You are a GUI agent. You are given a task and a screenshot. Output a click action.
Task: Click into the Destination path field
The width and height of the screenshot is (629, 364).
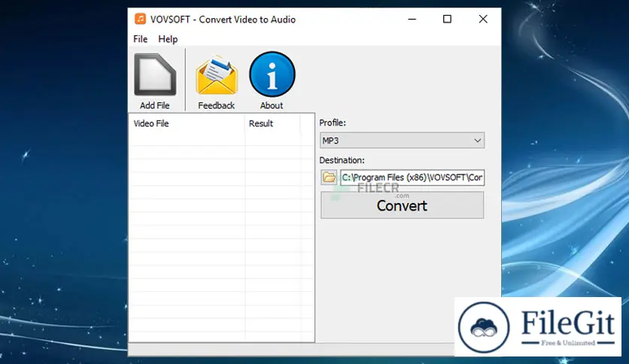(x=412, y=177)
